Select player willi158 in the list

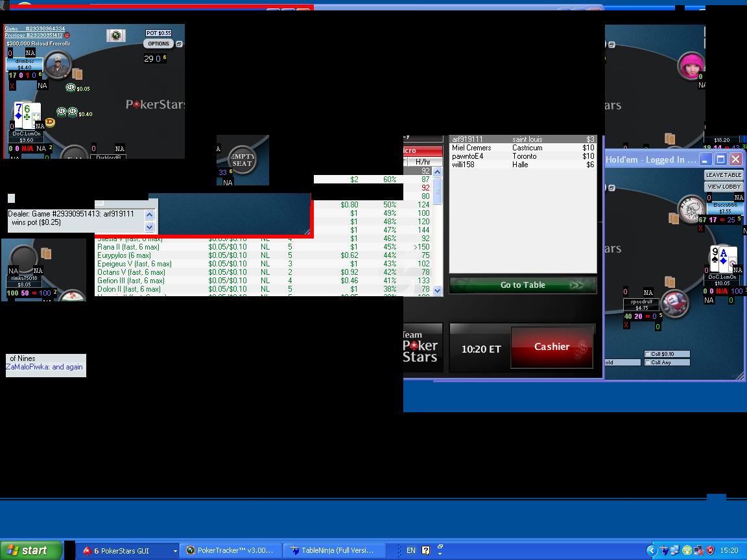click(523, 165)
